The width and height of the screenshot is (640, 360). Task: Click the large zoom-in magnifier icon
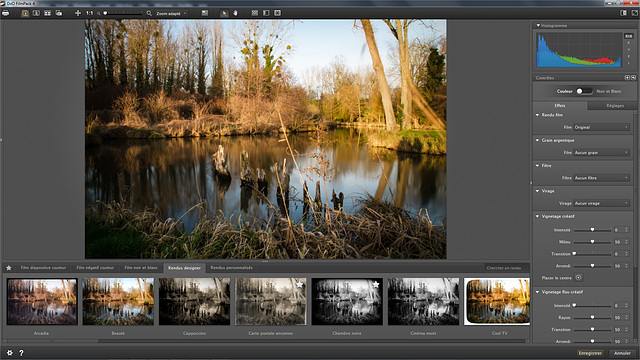point(149,13)
